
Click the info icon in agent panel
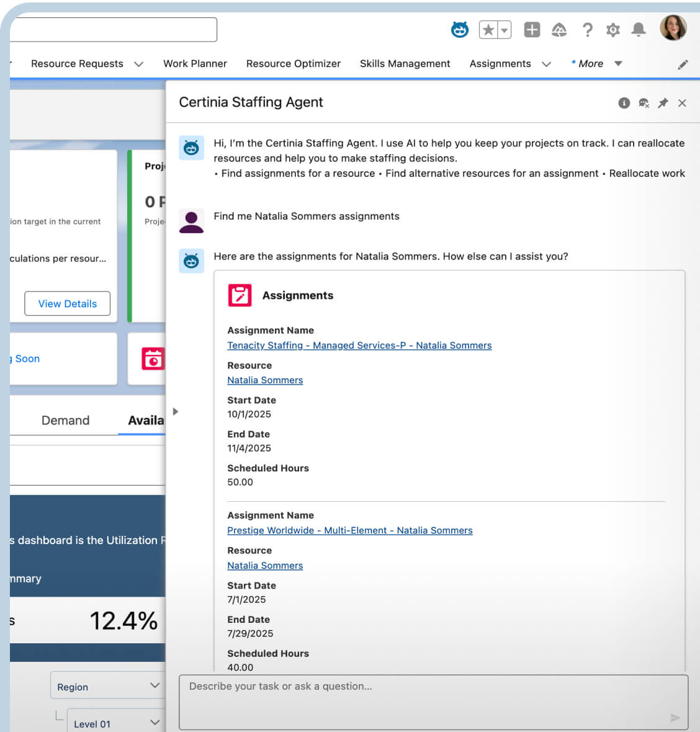coord(624,103)
